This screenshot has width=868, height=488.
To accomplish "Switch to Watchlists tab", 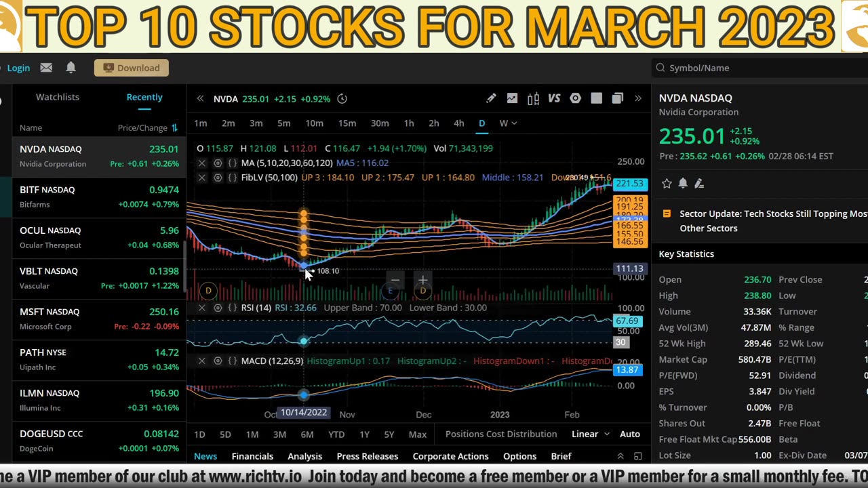I will click(58, 97).
